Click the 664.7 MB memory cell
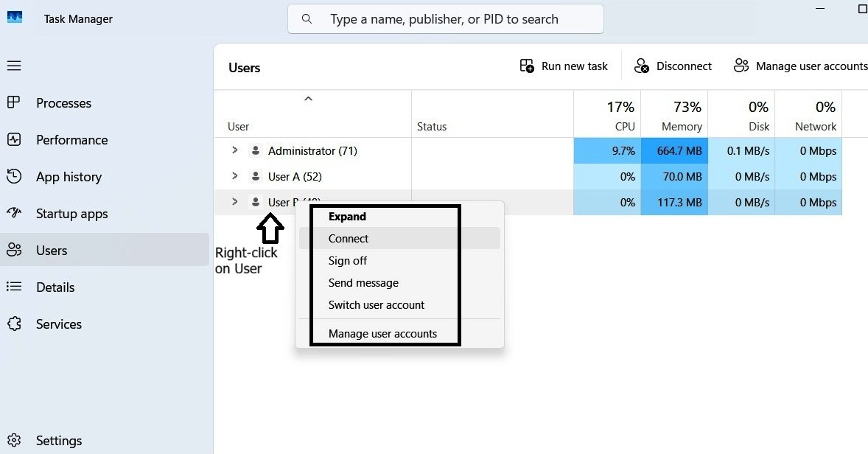The height and width of the screenshot is (454, 868). [x=674, y=150]
